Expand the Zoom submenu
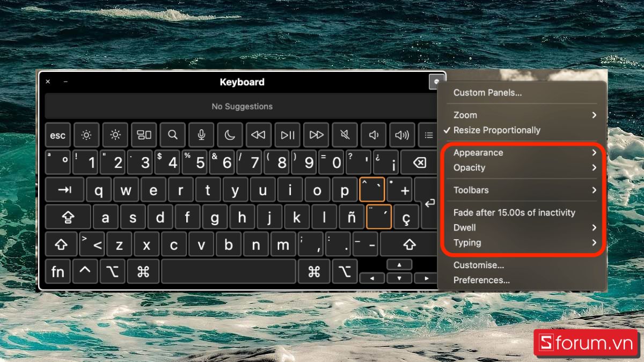This screenshot has height=362, width=644. point(522,115)
